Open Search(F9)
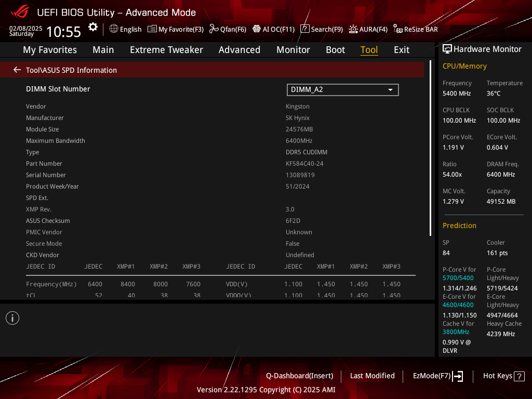This screenshot has height=399, width=532. point(322,29)
